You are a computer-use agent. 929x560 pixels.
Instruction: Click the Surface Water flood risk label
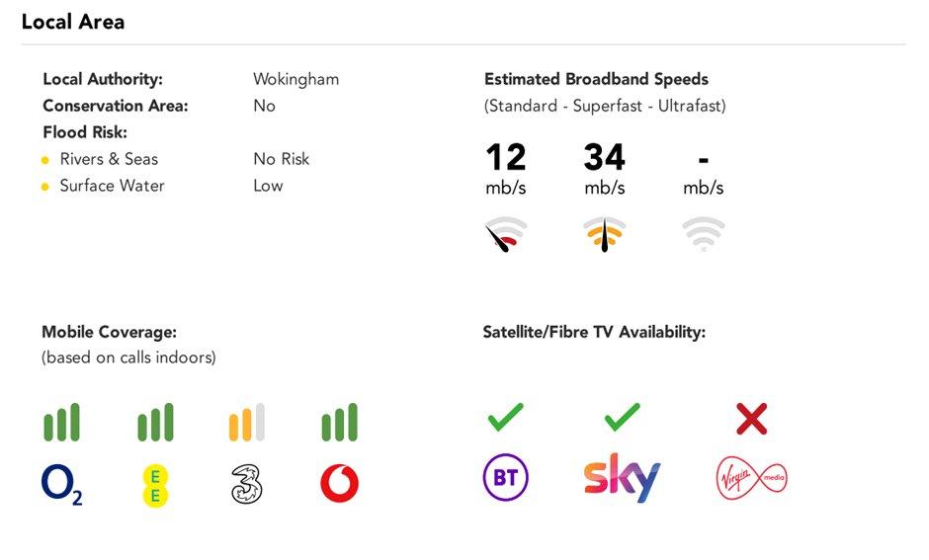(x=112, y=186)
